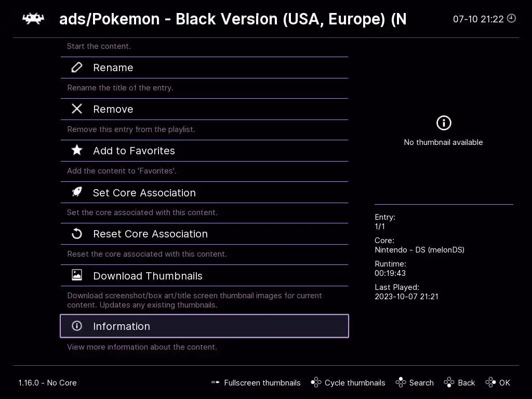Click the OK label in footer
532x399 pixels.
504,383
